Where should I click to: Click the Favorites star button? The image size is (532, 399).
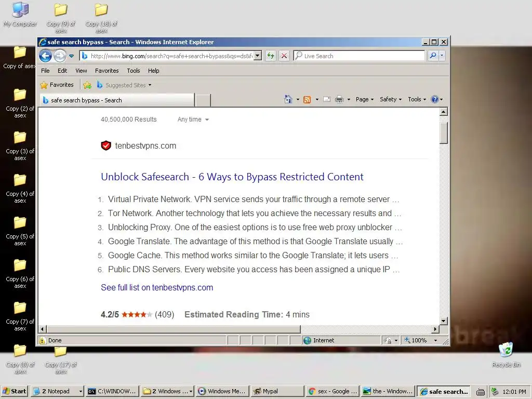tap(57, 85)
